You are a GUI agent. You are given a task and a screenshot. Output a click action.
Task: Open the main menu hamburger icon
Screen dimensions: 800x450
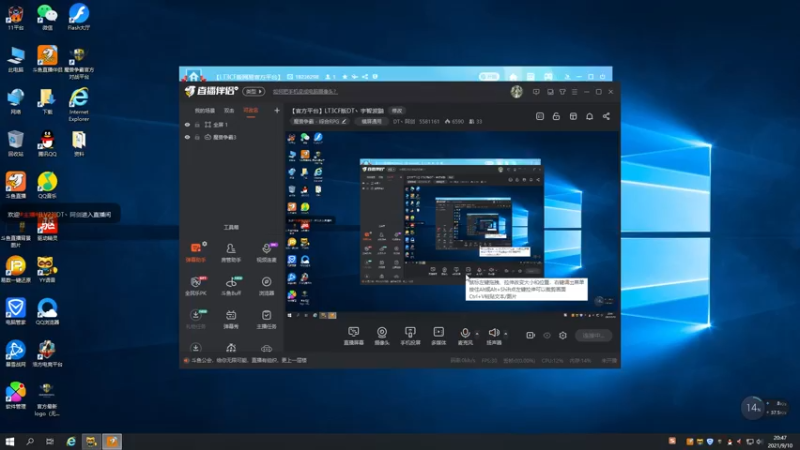point(574,92)
